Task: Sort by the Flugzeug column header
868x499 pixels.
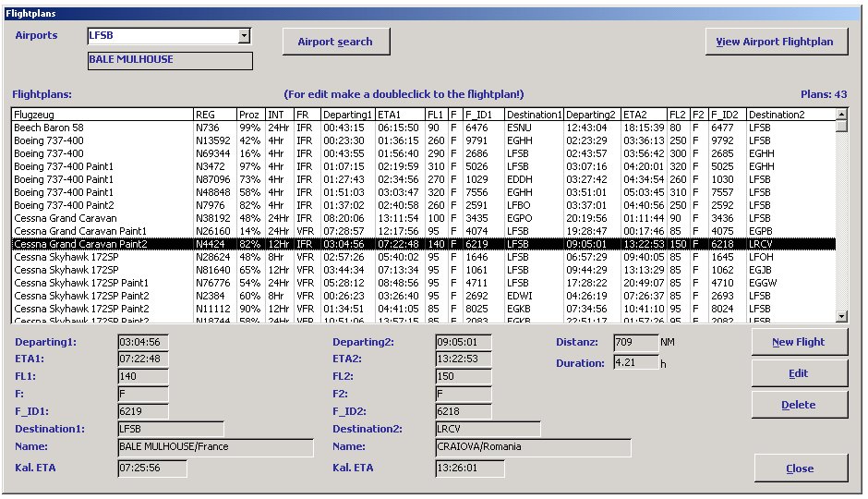Action: tap(102, 115)
